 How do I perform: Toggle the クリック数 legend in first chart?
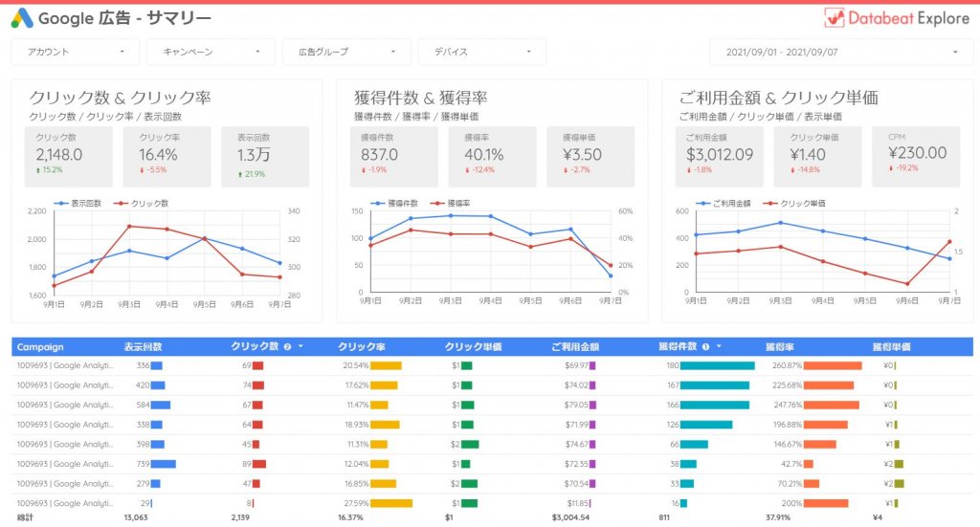tap(141, 204)
